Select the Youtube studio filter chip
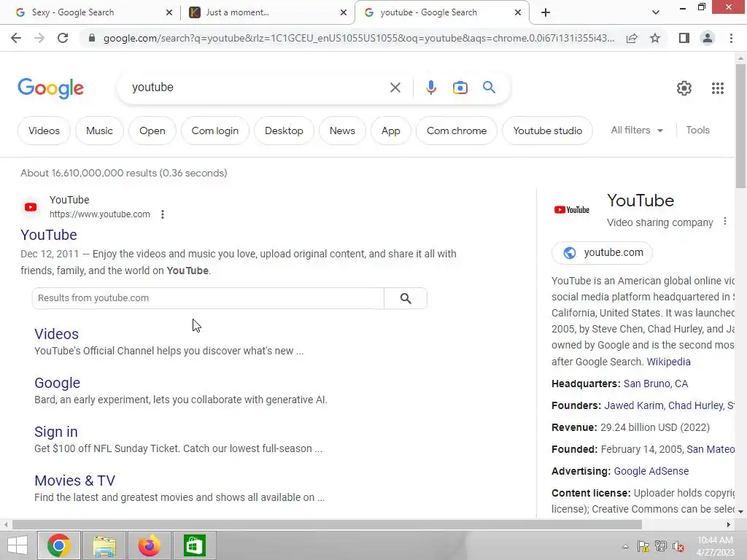 (x=547, y=131)
